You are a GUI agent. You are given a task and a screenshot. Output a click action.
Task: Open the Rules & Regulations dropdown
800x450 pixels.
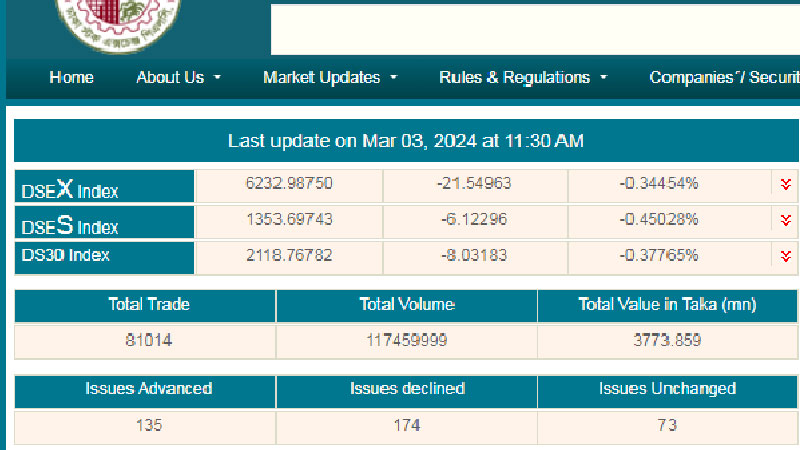523,78
